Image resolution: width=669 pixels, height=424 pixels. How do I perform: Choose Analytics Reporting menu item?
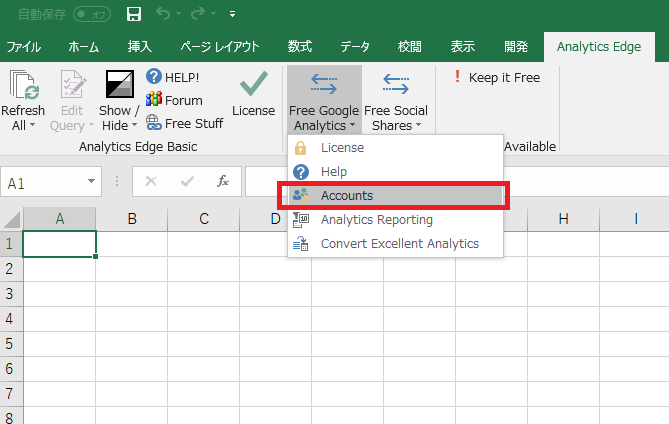pyautogui.click(x=396, y=220)
